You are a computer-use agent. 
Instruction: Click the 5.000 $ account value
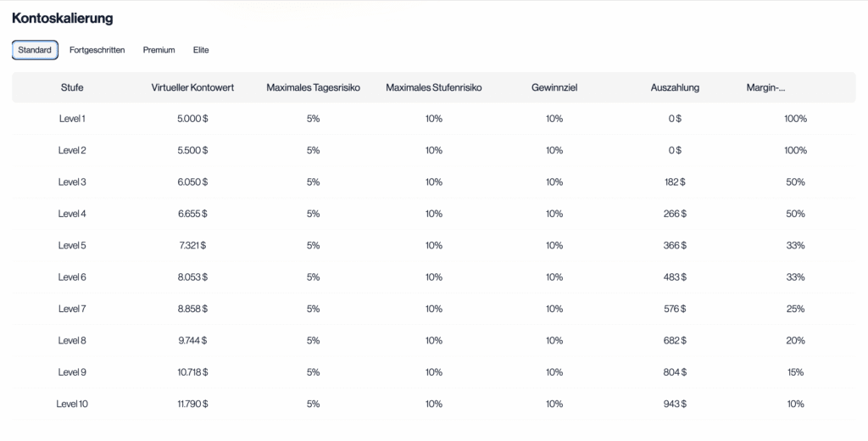pos(192,119)
